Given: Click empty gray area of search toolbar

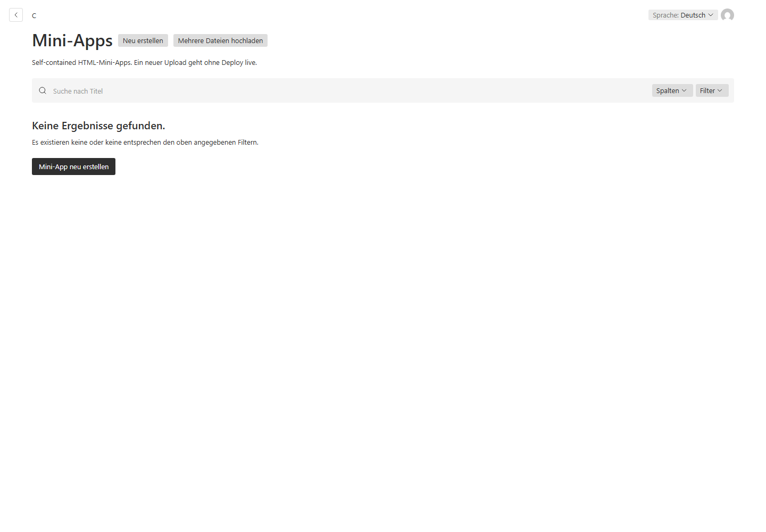Looking at the screenshot, I should tap(372, 90).
